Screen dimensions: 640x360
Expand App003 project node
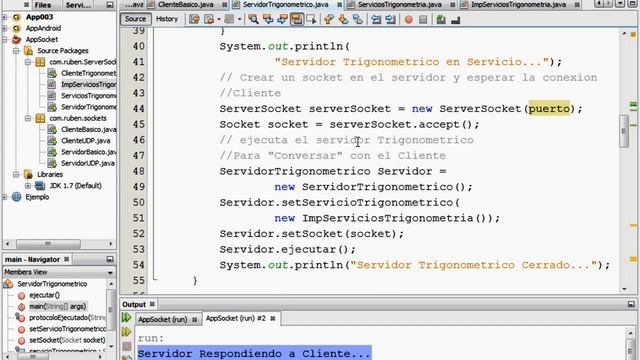(x=4, y=17)
